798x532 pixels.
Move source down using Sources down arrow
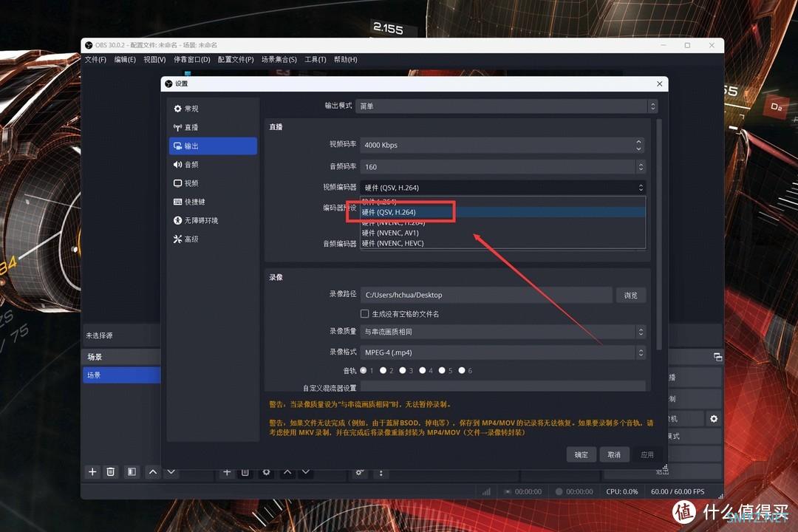click(x=306, y=472)
